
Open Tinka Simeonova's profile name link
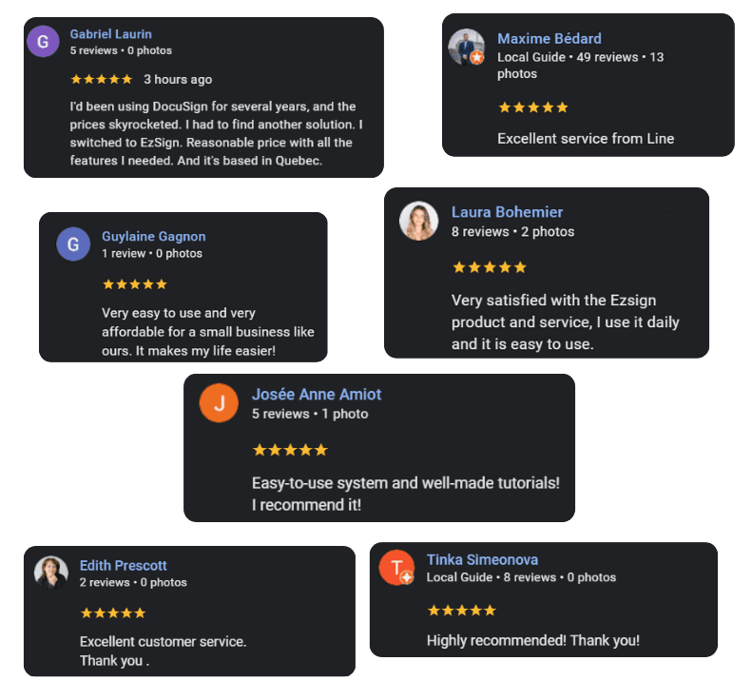(482, 559)
